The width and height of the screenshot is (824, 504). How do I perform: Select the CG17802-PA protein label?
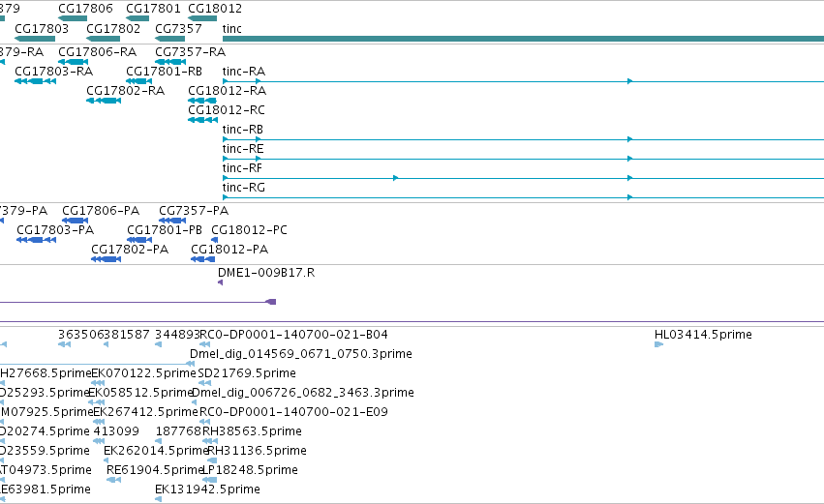pyautogui.click(x=130, y=250)
